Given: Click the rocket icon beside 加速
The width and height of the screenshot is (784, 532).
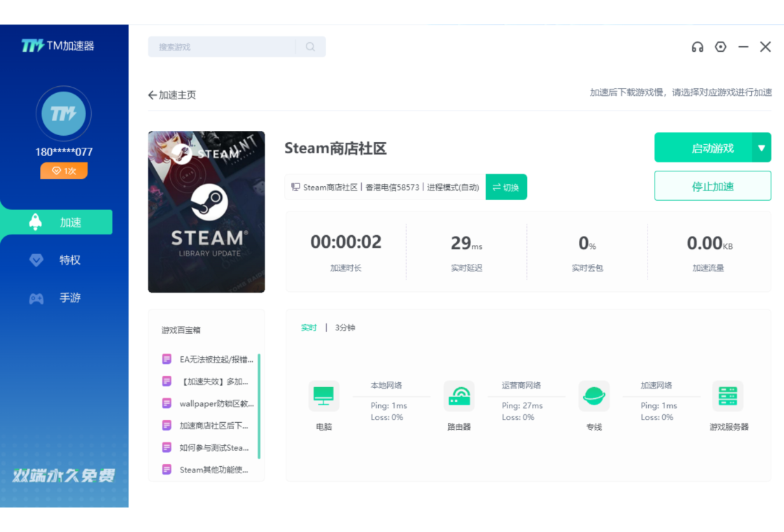Looking at the screenshot, I should [36, 222].
